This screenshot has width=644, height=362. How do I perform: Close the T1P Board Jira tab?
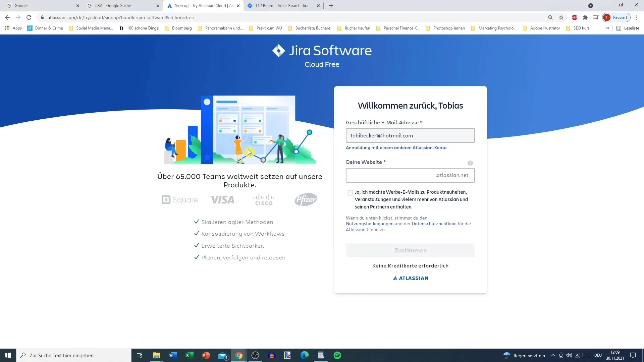tap(318, 6)
